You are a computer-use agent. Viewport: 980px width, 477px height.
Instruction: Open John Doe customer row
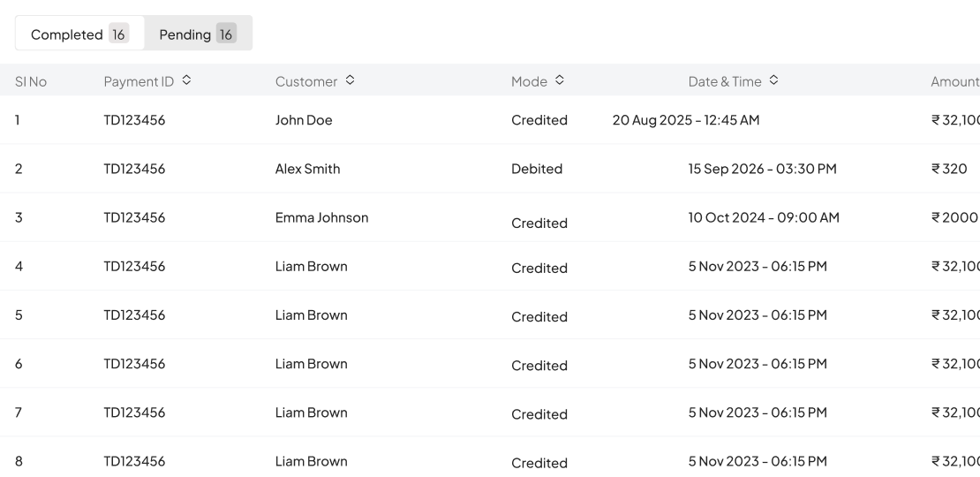pyautogui.click(x=304, y=120)
